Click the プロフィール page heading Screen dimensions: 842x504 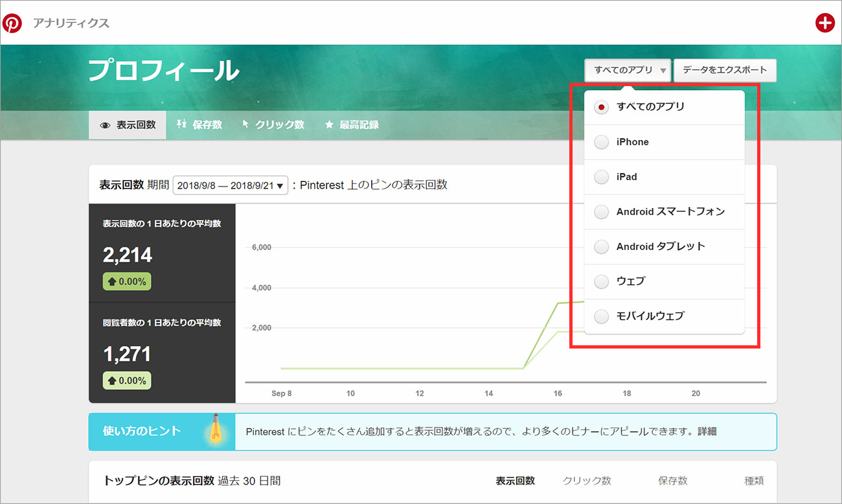(x=164, y=71)
